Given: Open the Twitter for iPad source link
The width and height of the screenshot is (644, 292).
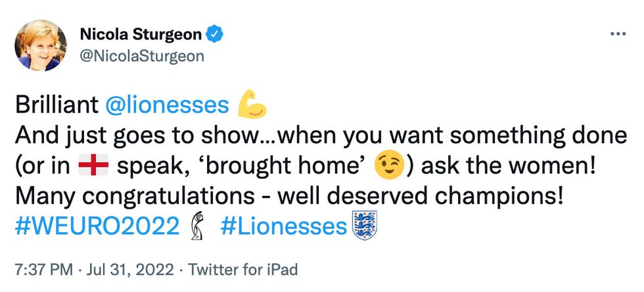Looking at the screenshot, I should click(243, 269).
